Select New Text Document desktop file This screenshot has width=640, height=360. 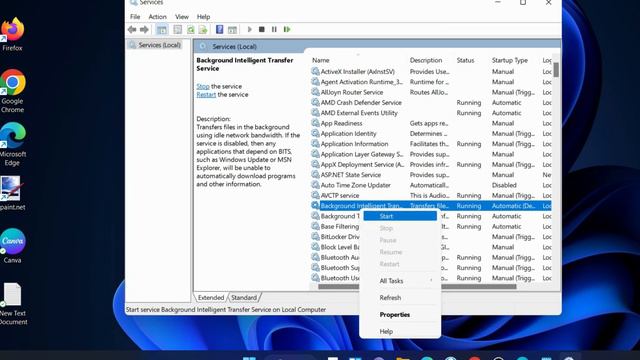pyautogui.click(x=12, y=304)
